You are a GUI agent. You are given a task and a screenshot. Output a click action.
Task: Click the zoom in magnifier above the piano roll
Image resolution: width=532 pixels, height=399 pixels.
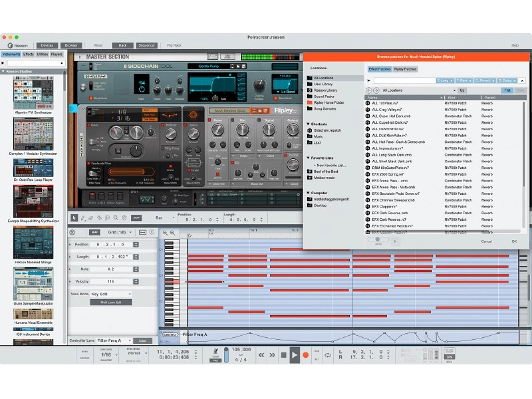pos(172,232)
